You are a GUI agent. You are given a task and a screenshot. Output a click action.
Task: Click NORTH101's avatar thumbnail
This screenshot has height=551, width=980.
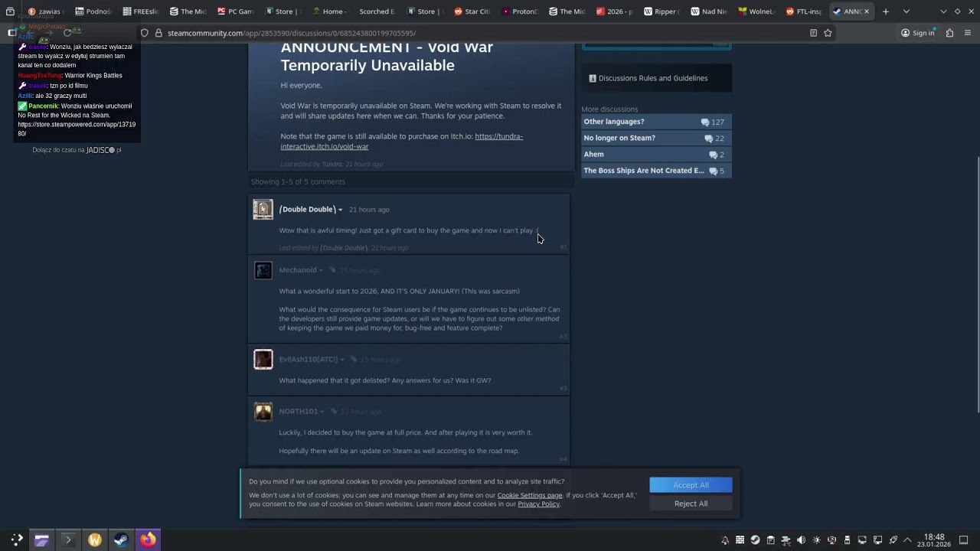263,412
